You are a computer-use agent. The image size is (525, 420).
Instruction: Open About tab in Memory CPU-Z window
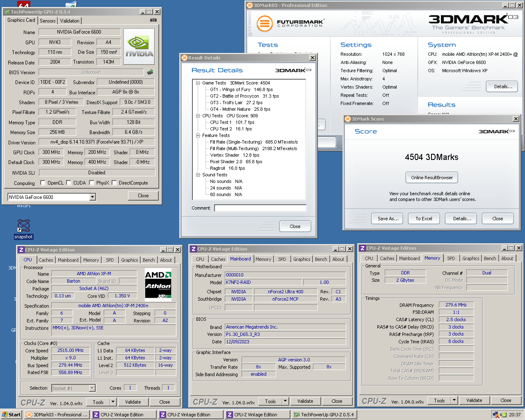point(507,258)
